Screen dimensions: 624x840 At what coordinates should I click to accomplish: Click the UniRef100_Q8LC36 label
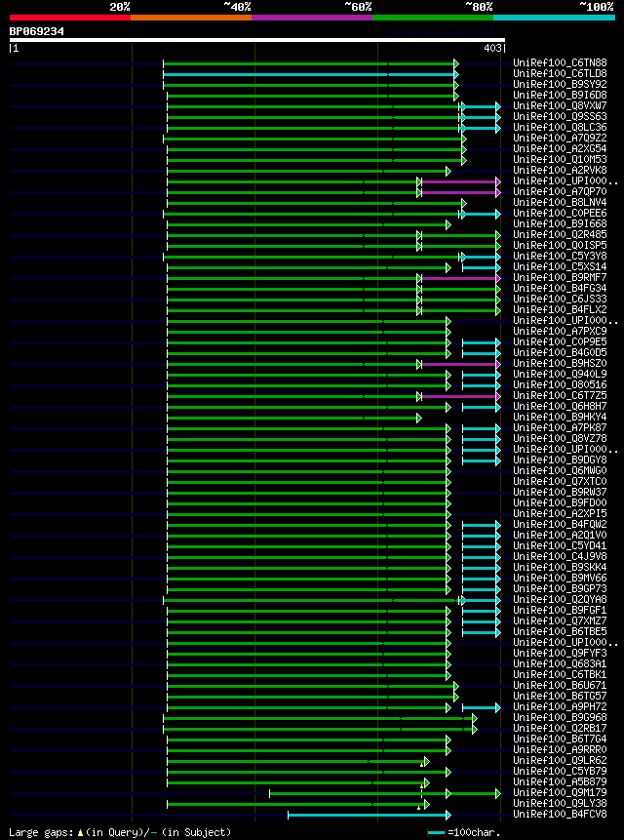point(560,127)
